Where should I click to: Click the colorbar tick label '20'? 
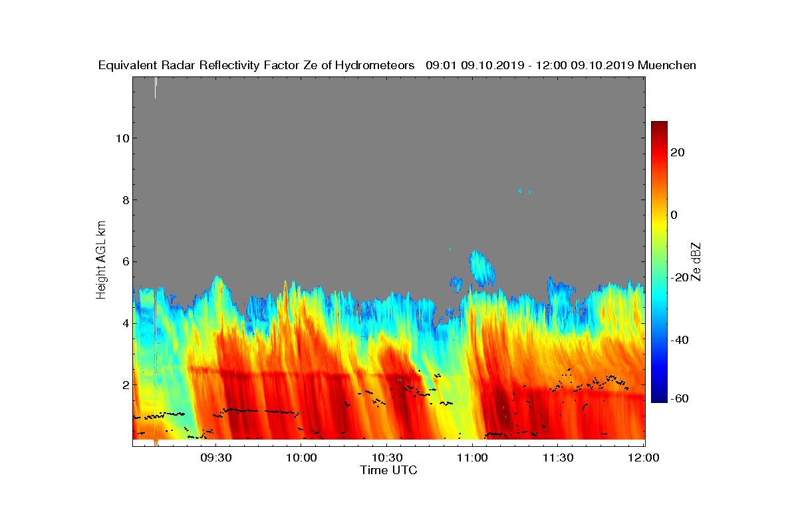click(678, 152)
